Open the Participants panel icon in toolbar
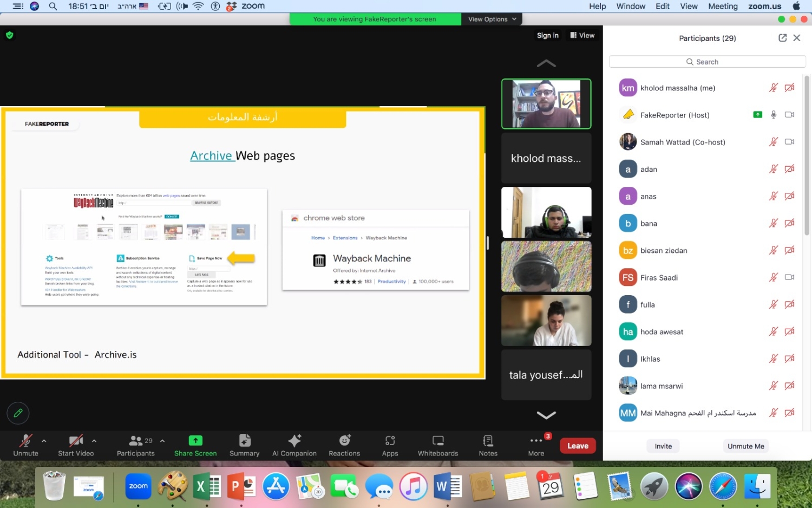812x508 pixels. [135, 440]
